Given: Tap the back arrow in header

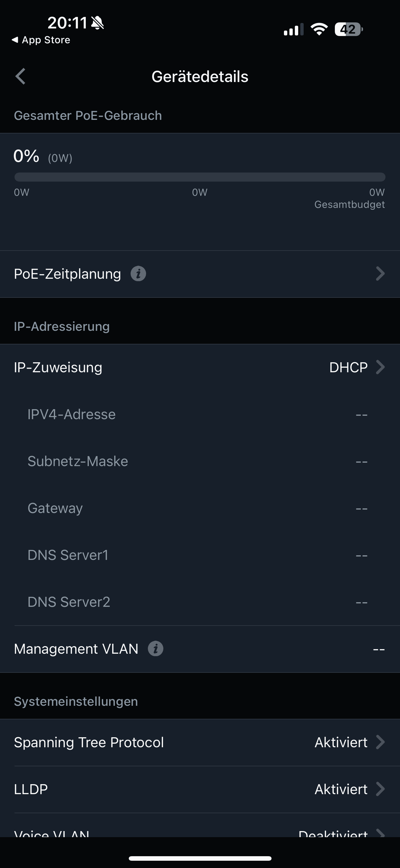Looking at the screenshot, I should (x=21, y=76).
